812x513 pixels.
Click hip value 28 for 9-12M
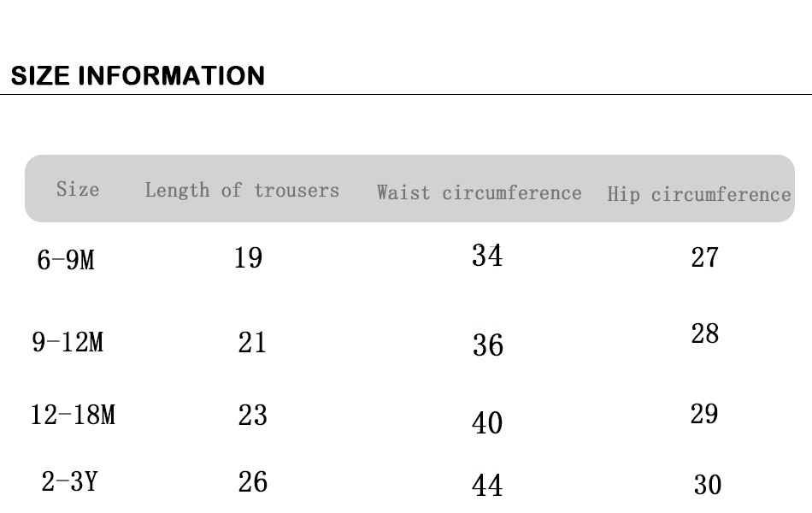[704, 333]
